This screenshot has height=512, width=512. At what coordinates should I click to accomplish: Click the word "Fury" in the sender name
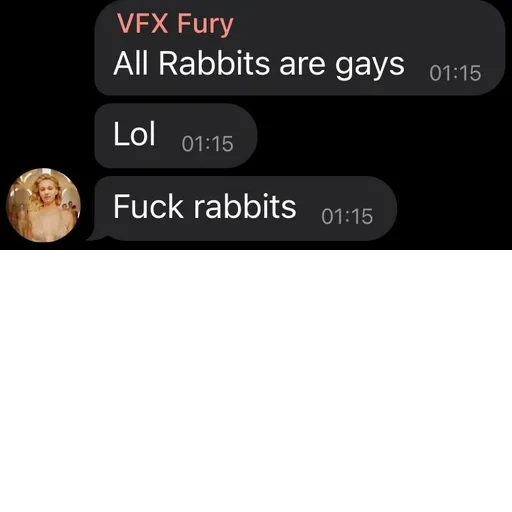pyautogui.click(x=205, y=25)
